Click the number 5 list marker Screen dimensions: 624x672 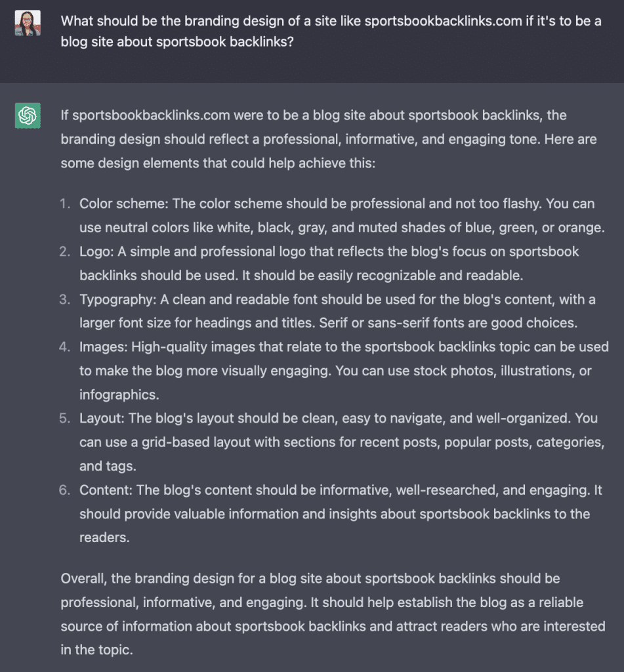click(x=64, y=418)
